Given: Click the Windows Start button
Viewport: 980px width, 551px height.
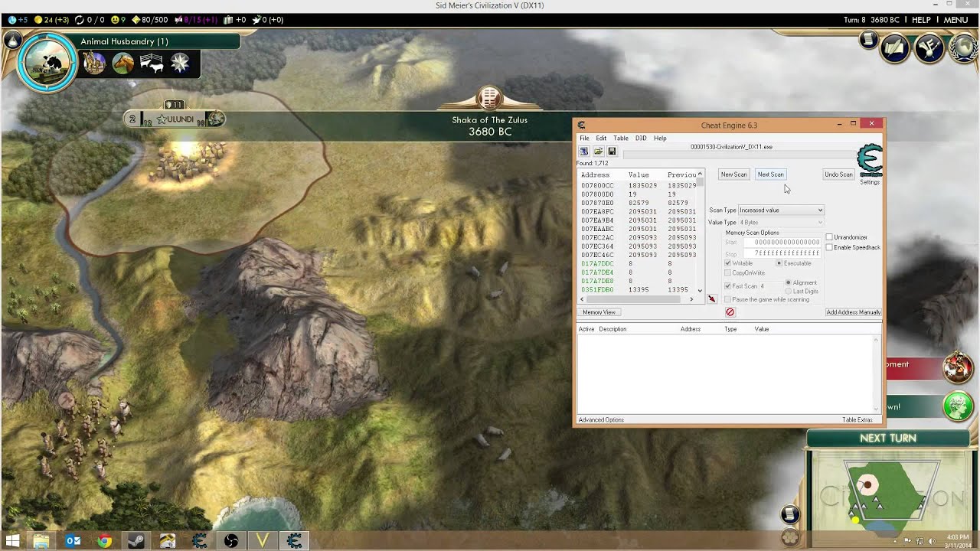Looking at the screenshot, I should point(12,541).
